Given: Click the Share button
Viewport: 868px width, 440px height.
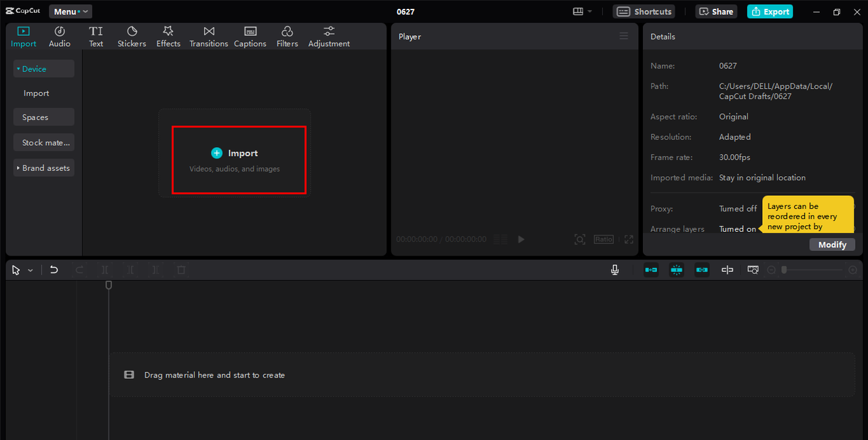Looking at the screenshot, I should click(716, 12).
